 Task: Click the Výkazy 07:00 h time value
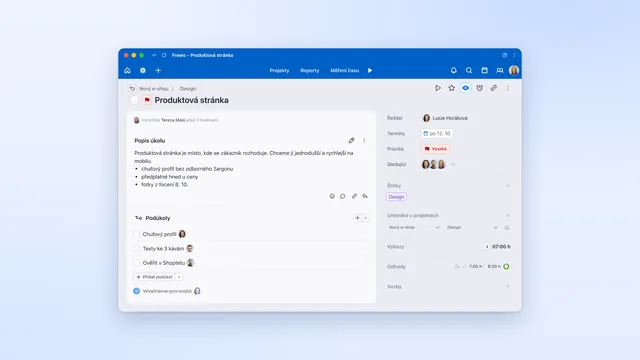(501, 247)
